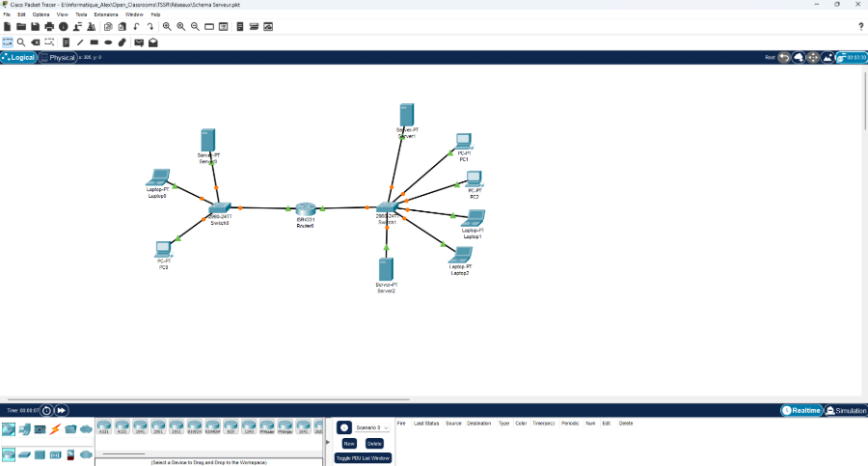Click the workspace vertical scrollbar

point(865,99)
